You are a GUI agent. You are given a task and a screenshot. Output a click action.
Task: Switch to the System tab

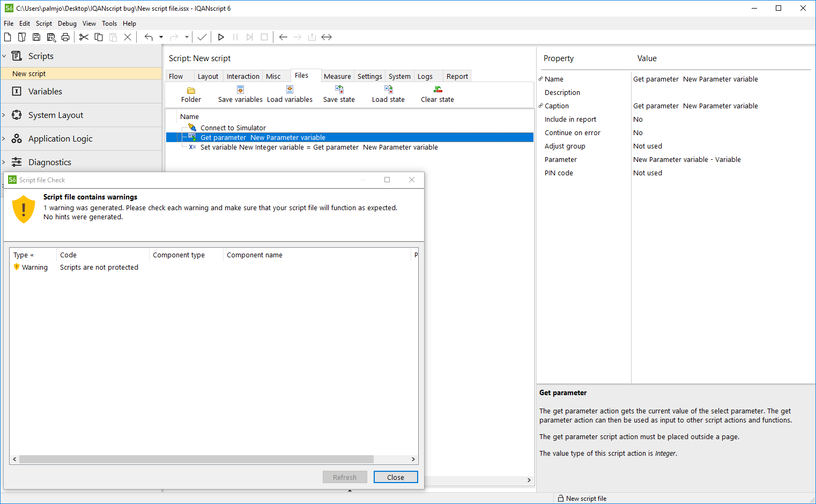(399, 77)
